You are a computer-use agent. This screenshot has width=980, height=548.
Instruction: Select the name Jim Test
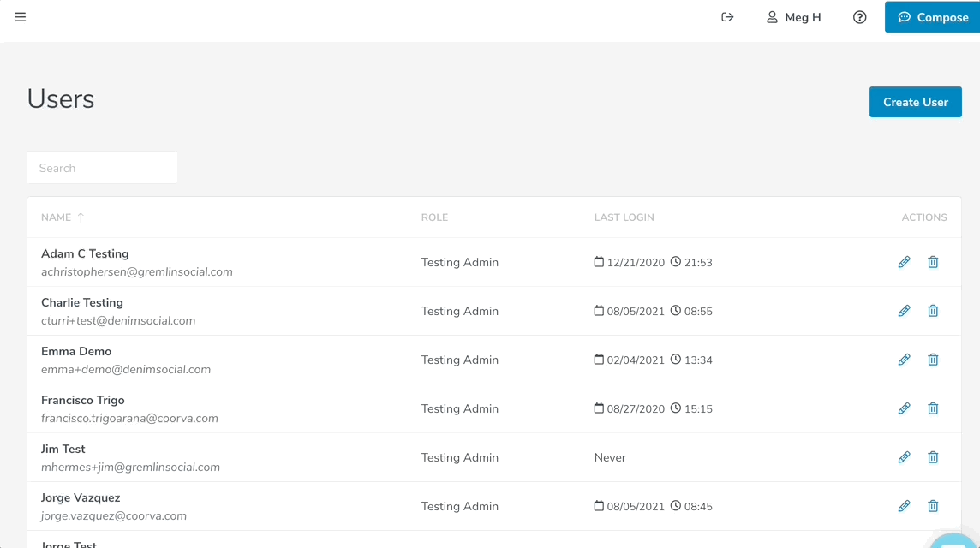point(63,449)
